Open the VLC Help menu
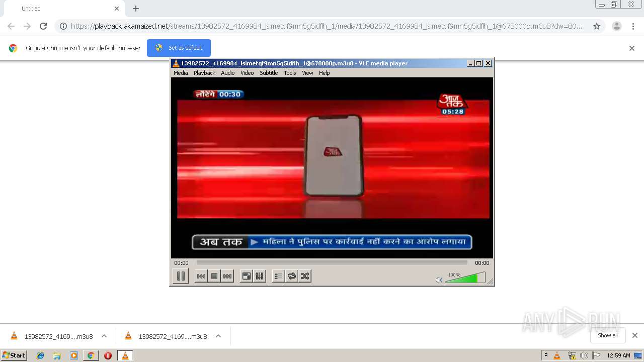 (x=325, y=73)
